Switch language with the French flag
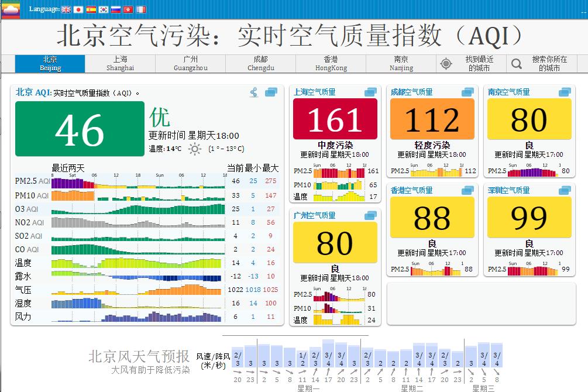This screenshot has width=588, height=392. click(141, 9)
